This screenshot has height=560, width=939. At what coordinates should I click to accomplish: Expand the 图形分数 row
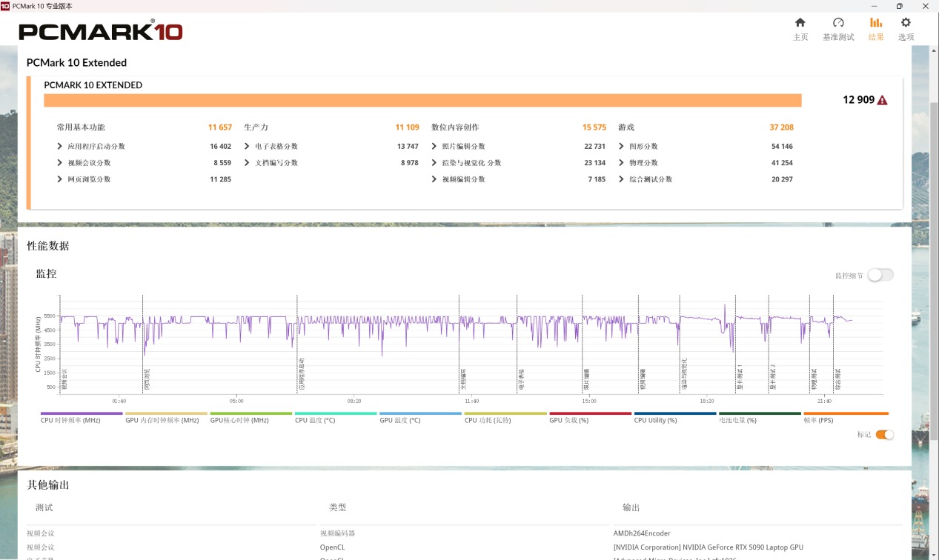point(622,147)
